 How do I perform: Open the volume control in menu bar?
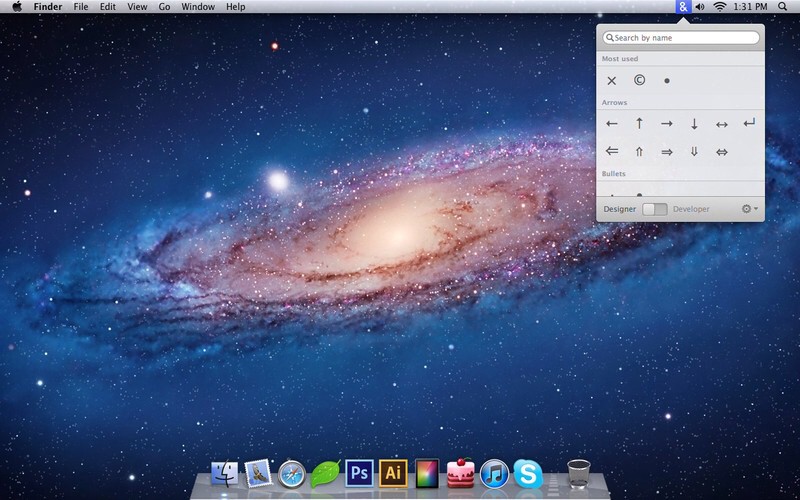point(699,7)
